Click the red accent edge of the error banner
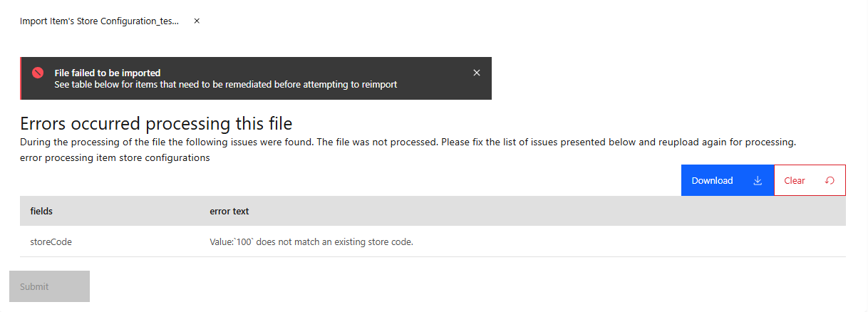This screenshot has height=312, width=868. [x=21, y=78]
